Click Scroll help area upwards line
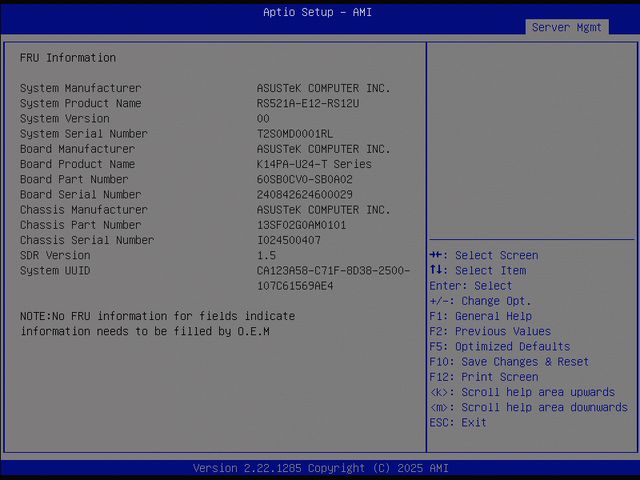Screen dimensions: 640x480 (522, 392)
